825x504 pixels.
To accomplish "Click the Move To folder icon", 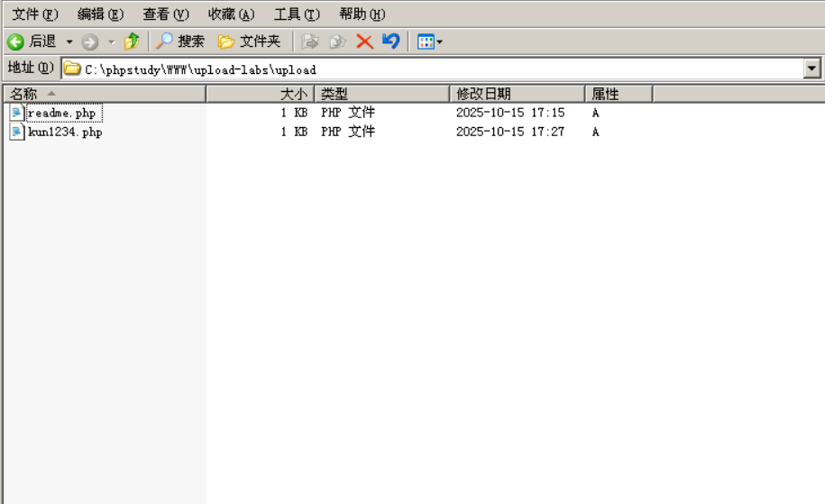I will click(x=310, y=41).
